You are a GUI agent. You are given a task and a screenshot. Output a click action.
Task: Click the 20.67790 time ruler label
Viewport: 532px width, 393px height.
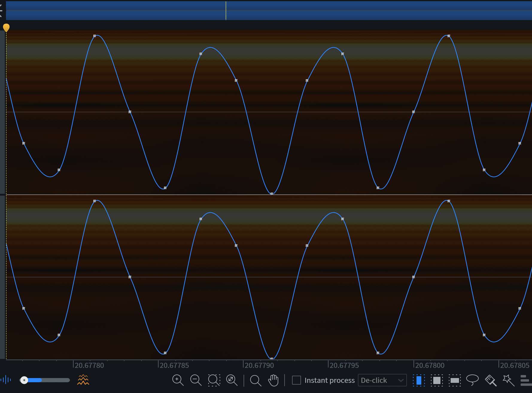(259, 365)
